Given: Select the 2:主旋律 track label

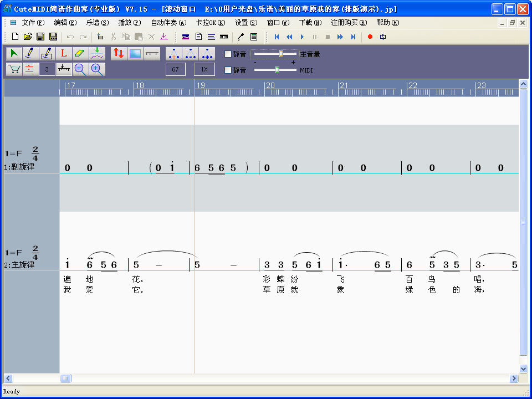Looking at the screenshot, I should (19, 265).
